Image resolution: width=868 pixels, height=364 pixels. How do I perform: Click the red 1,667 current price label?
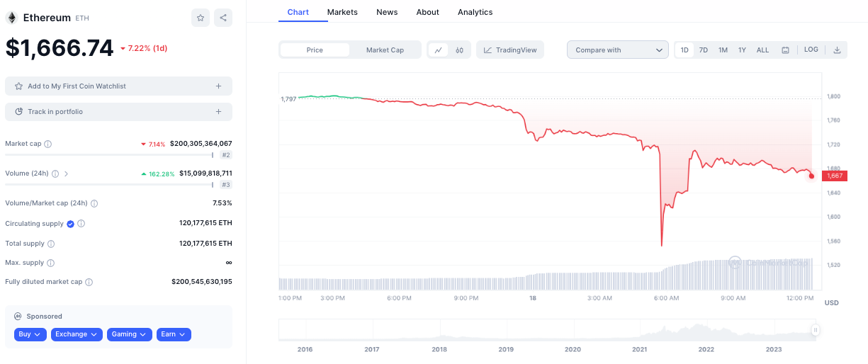tap(835, 176)
